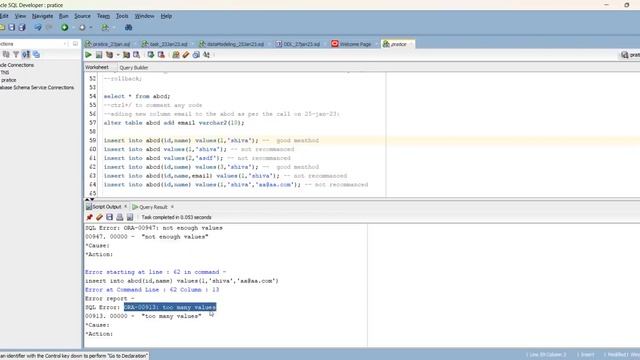Click the Undo arrow icon in main toolbar
Viewport: 640px width, 360px height.
[x=38, y=27]
